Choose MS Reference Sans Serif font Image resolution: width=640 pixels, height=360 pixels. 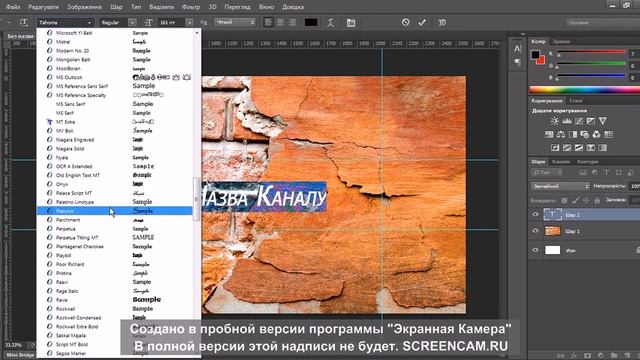coord(114,86)
